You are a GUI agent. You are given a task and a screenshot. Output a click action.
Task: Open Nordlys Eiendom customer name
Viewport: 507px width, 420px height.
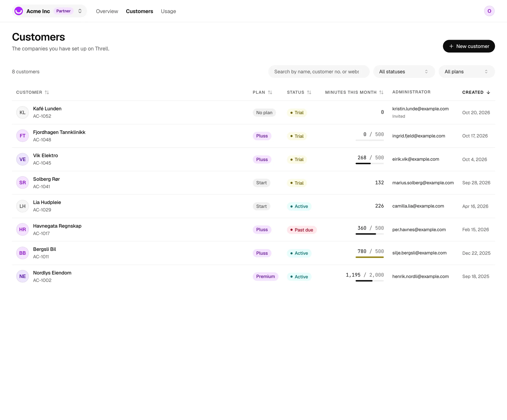click(52, 273)
